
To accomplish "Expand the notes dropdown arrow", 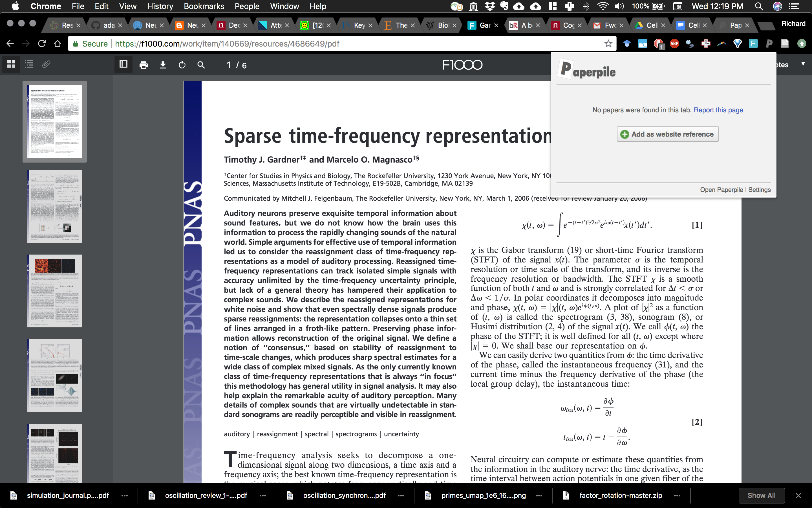I will [803, 64].
